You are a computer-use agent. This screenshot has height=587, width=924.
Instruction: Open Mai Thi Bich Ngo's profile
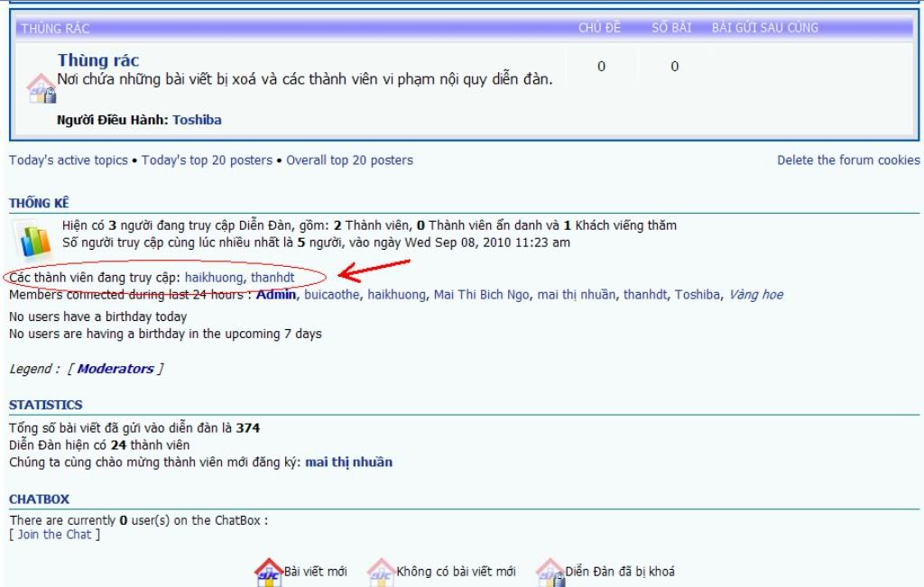point(481,295)
